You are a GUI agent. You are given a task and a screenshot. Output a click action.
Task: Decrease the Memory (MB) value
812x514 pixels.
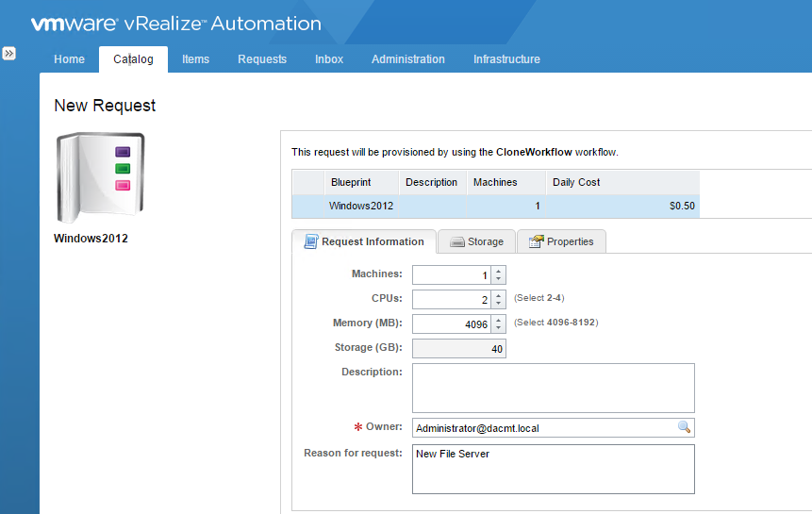pos(498,328)
